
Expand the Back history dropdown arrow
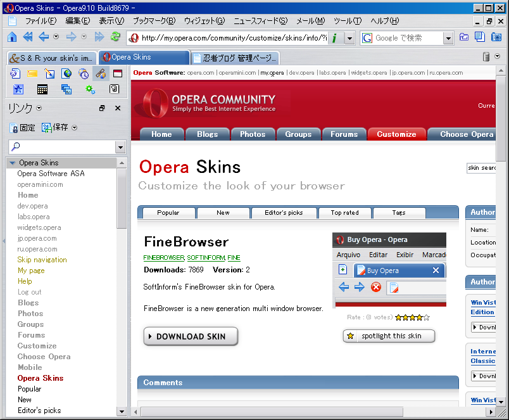point(56,37)
